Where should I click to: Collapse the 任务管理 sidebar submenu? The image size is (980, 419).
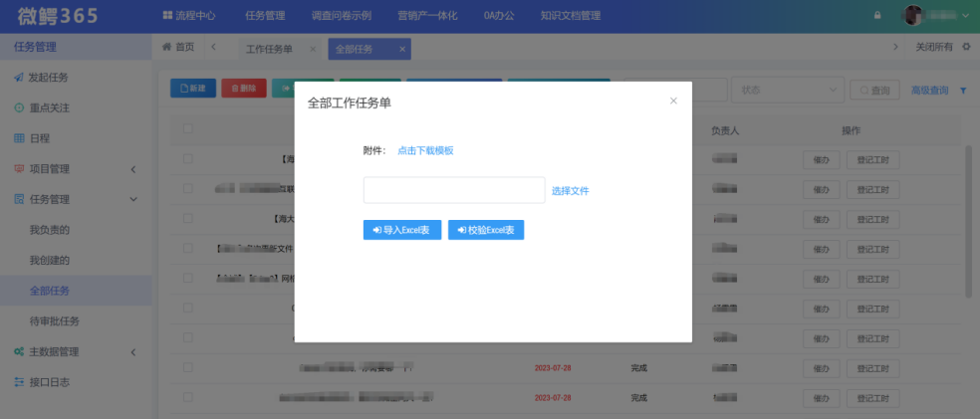pyautogui.click(x=133, y=199)
